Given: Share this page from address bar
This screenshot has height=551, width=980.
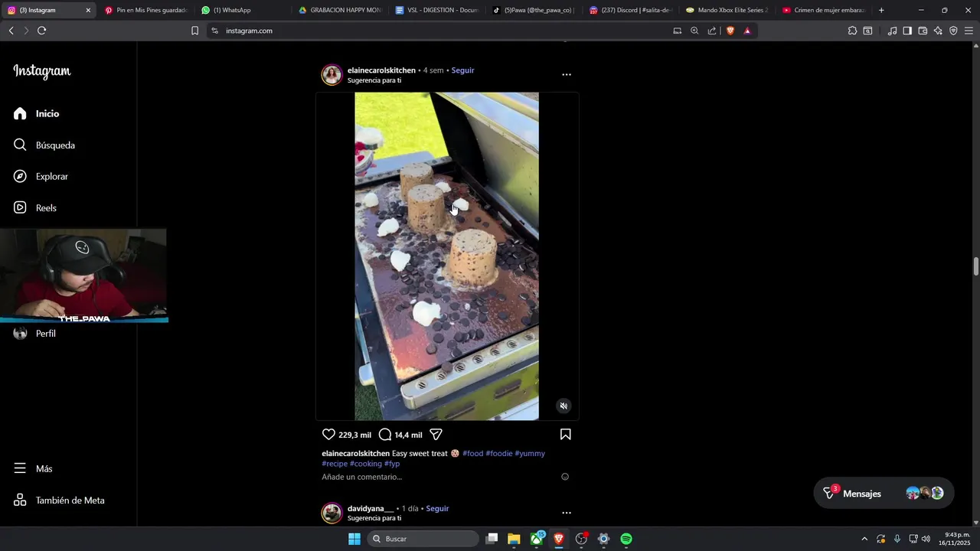Looking at the screenshot, I should coord(712,31).
